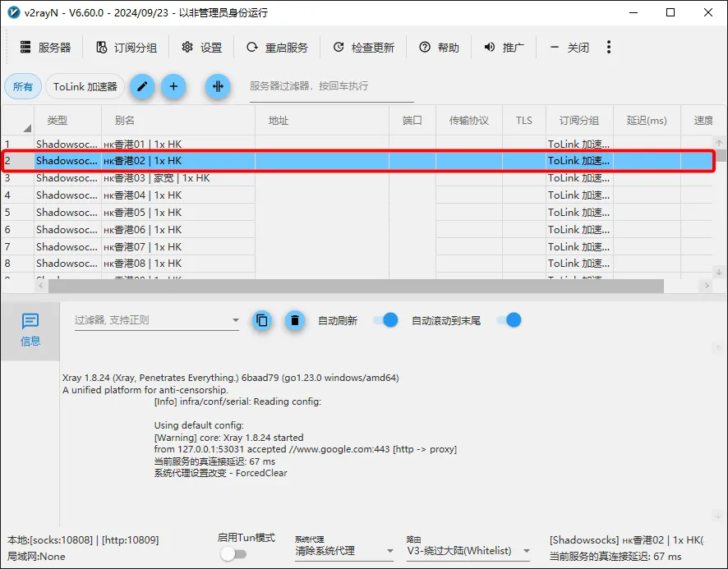Open the 信息 message panel icon

click(30, 329)
